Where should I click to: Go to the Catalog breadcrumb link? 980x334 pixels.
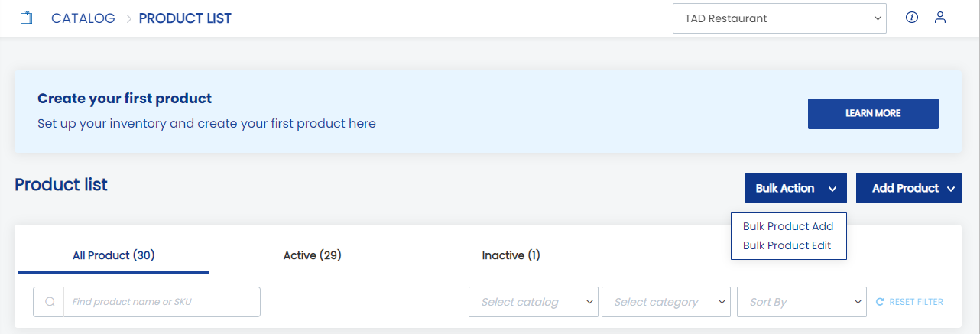coord(83,18)
